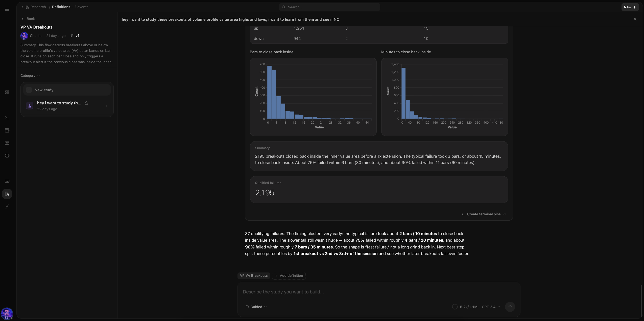Click the Definitions breadcrumb

coord(61,7)
